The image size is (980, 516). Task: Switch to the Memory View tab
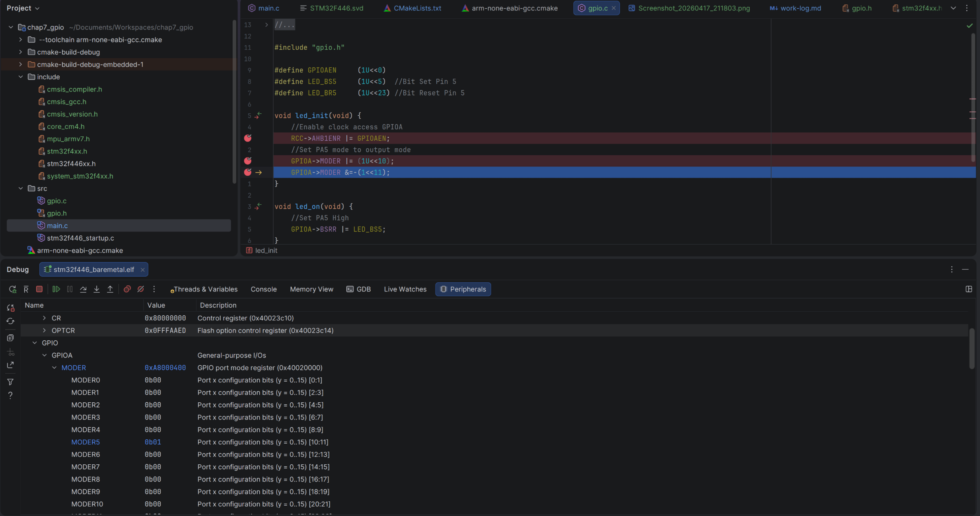coord(311,289)
